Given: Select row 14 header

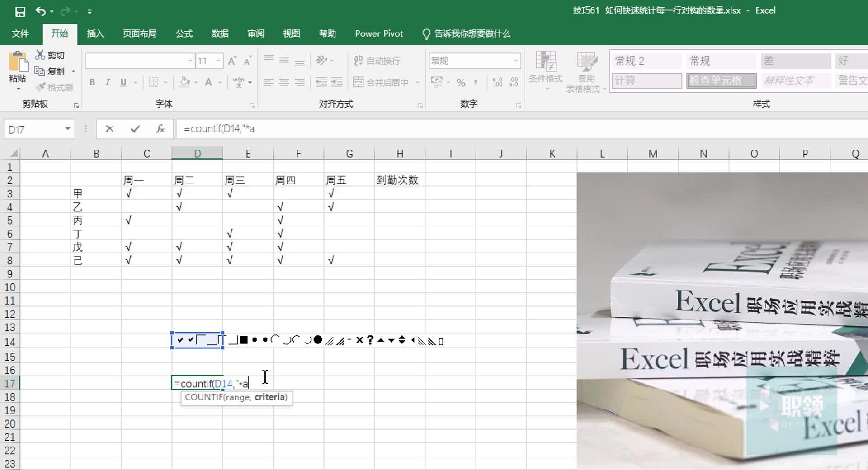Looking at the screenshot, I should click(x=10, y=342).
